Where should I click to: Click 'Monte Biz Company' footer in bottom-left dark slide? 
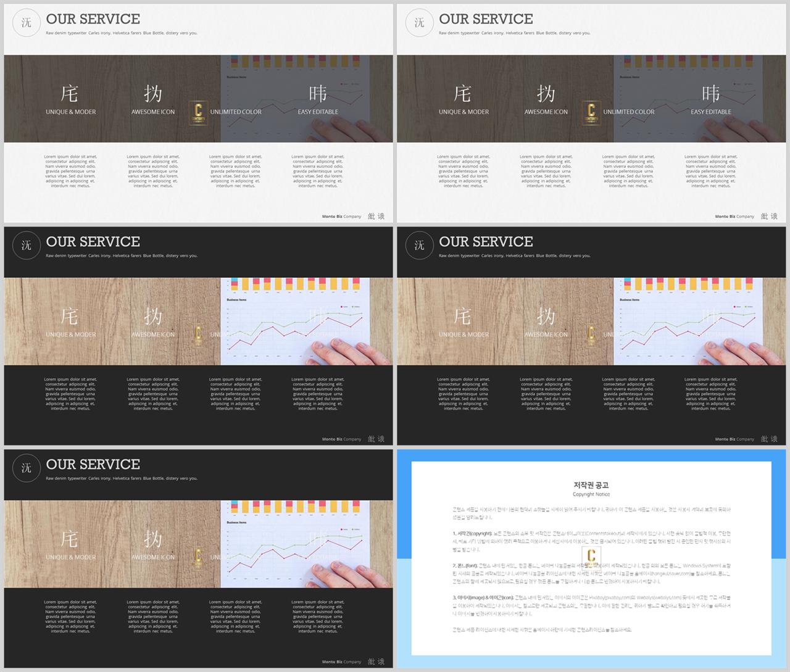point(341,662)
